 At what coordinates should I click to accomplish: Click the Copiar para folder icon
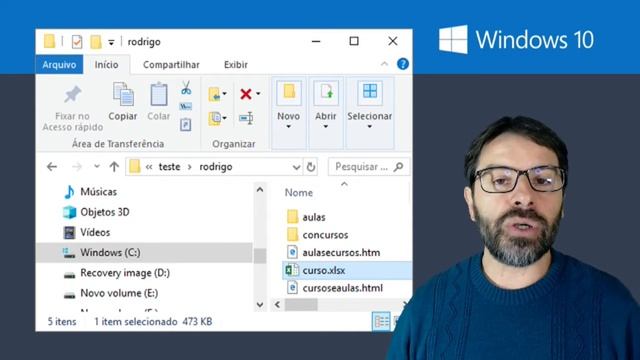(214, 118)
